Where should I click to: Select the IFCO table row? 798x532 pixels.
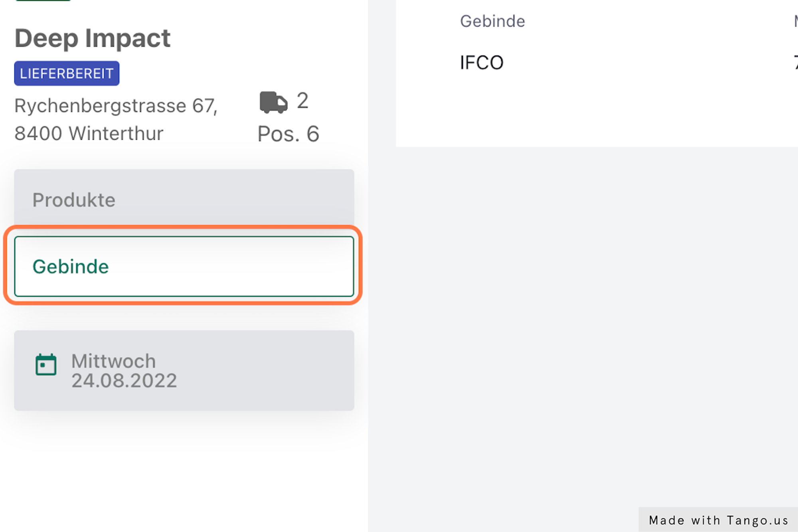(598, 63)
